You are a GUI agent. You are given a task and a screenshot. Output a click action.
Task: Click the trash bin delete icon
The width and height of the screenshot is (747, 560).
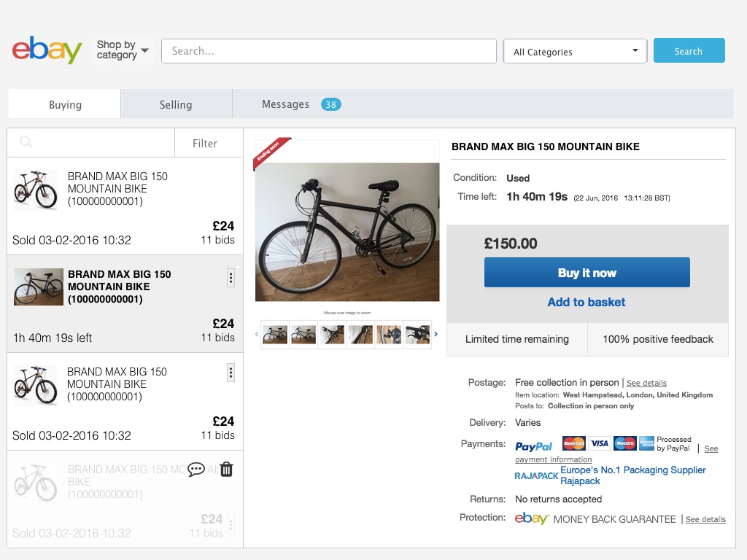(226, 470)
